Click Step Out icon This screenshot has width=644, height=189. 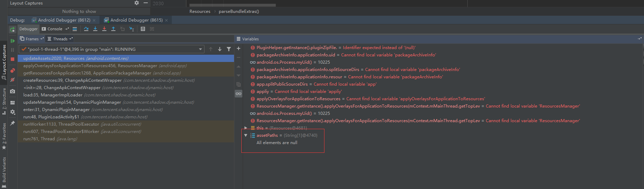(113, 29)
